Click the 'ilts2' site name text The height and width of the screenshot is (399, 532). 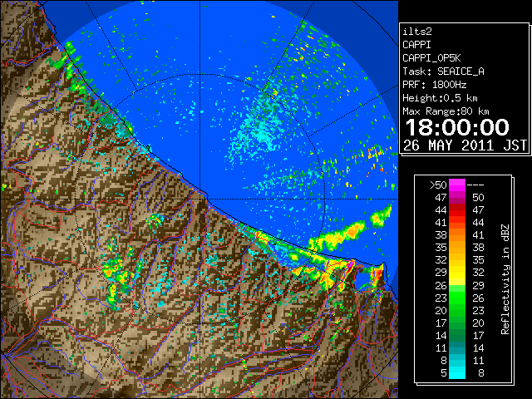click(x=417, y=32)
